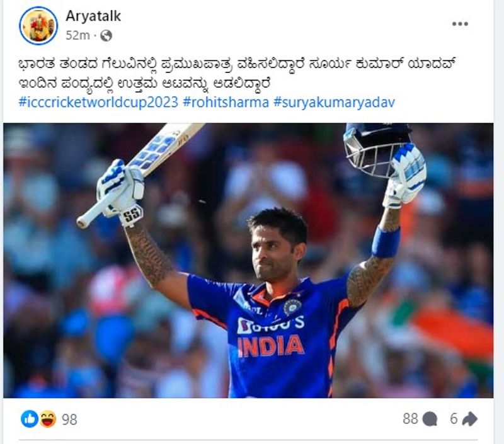Image resolution: width=504 pixels, height=444 pixels.
Task: Open the three-dot post options menu
Action: point(460,24)
